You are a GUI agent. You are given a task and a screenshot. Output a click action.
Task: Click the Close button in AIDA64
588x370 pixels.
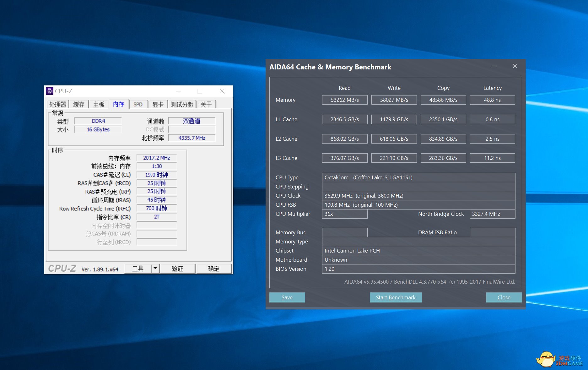(x=504, y=297)
